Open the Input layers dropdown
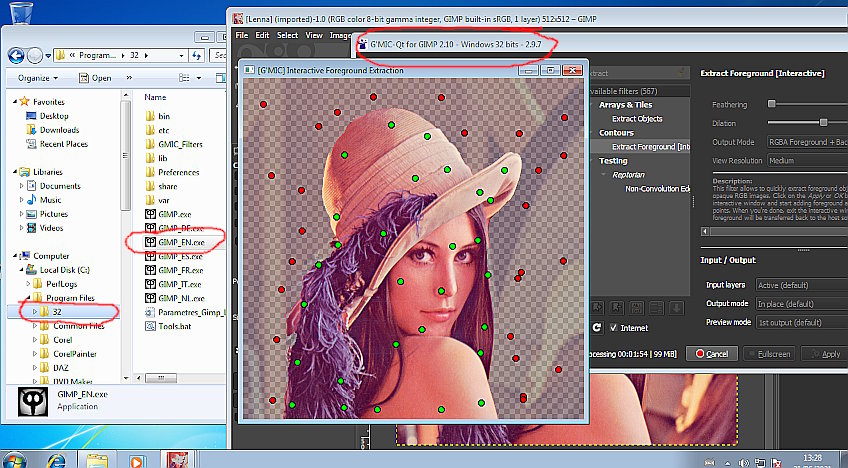The image size is (848, 468). (x=801, y=285)
